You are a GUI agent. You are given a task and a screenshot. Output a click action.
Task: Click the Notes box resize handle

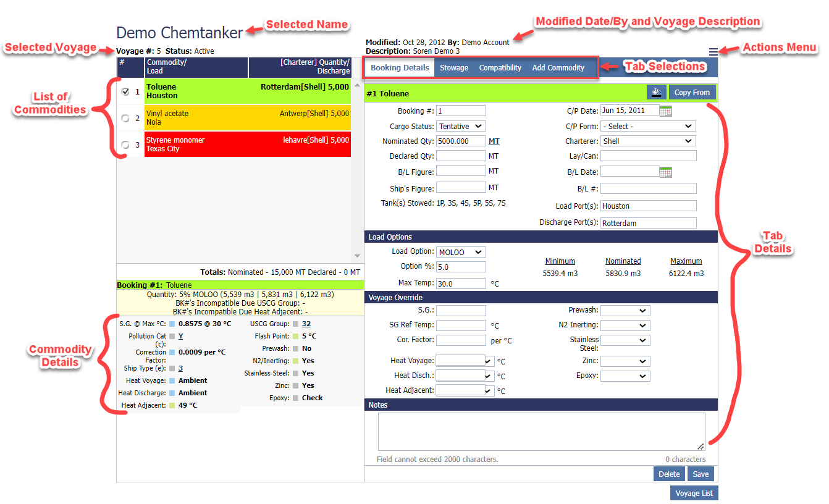tap(701, 446)
